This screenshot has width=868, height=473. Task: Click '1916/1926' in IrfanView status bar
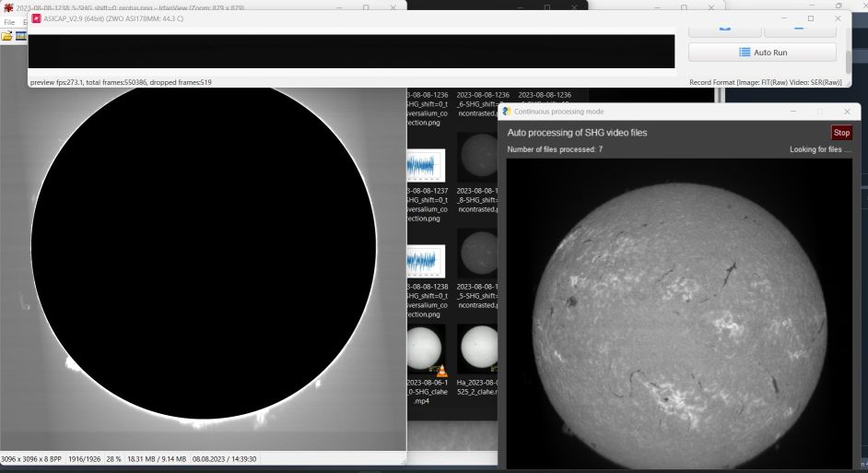pyautogui.click(x=84, y=459)
